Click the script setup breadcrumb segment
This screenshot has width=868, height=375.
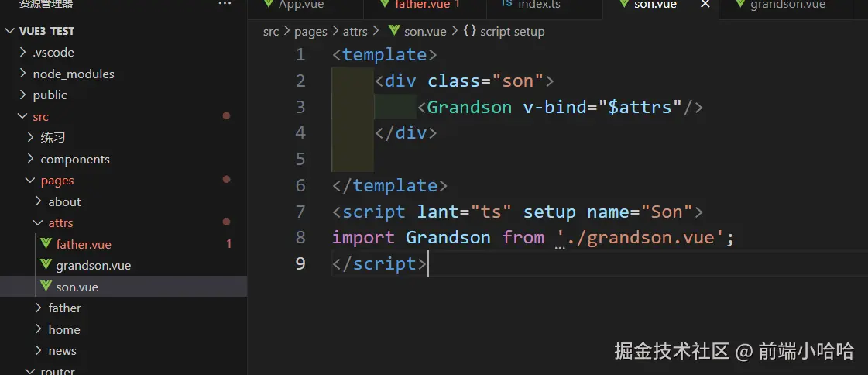coord(512,32)
